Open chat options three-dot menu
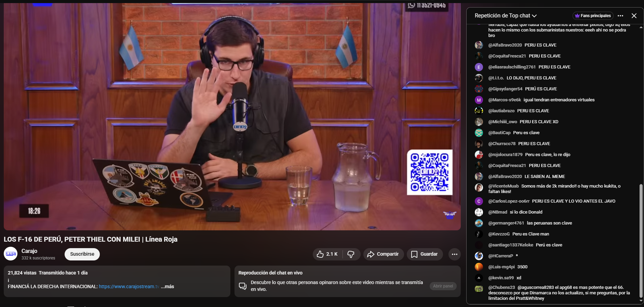Image resolution: width=644 pixels, height=307 pixels. click(x=620, y=16)
